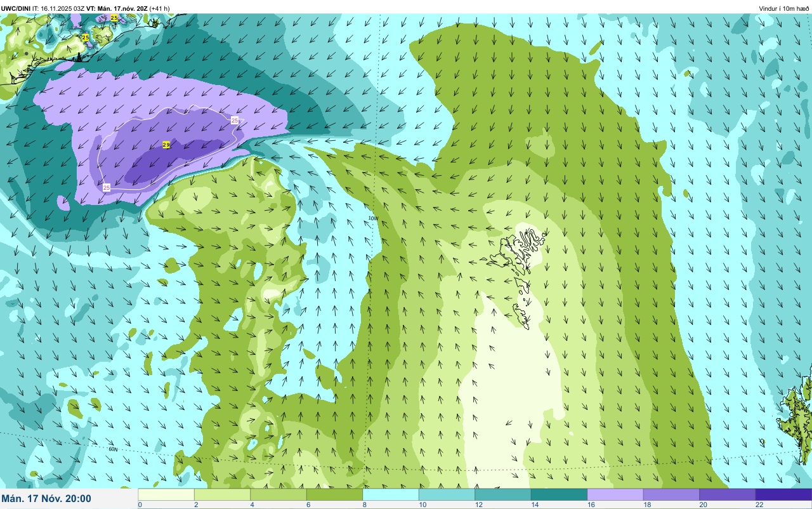Click the 18–20 m/s purple legend swatch

pyautogui.click(x=671, y=494)
